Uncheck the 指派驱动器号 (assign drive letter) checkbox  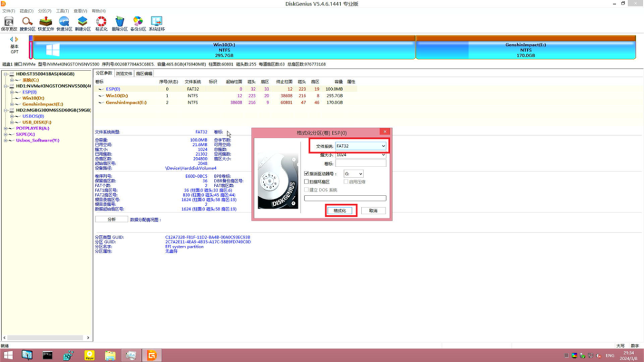point(306,173)
